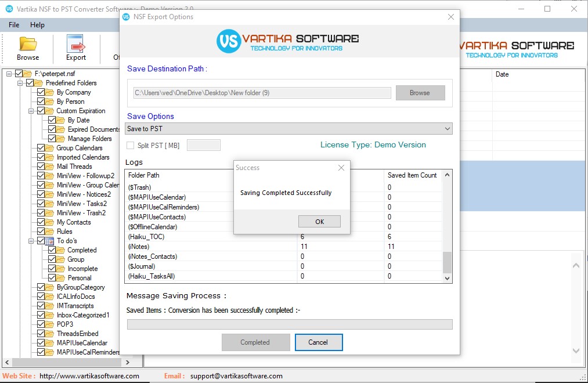Select the MiniView - Tasks2 tree folder

pos(82,204)
